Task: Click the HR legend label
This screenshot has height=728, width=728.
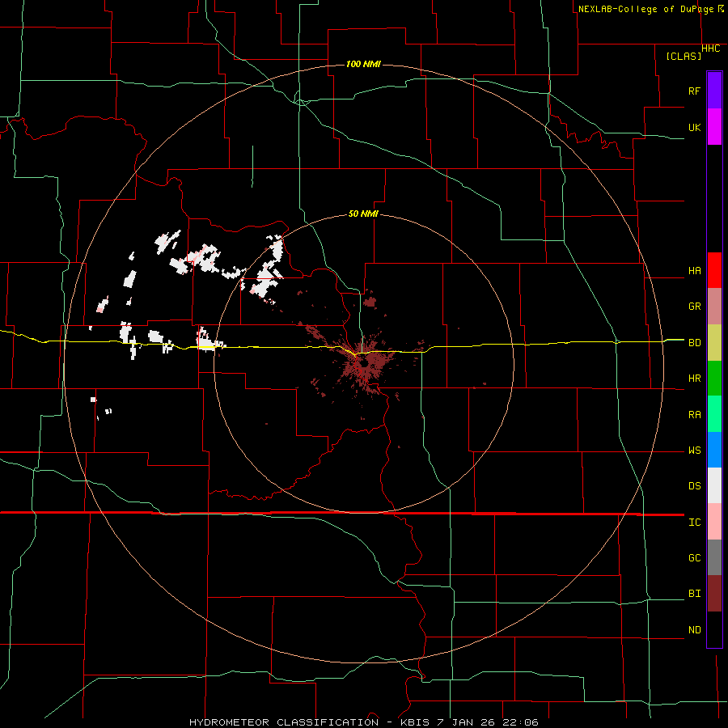Action: pos(694,379)
